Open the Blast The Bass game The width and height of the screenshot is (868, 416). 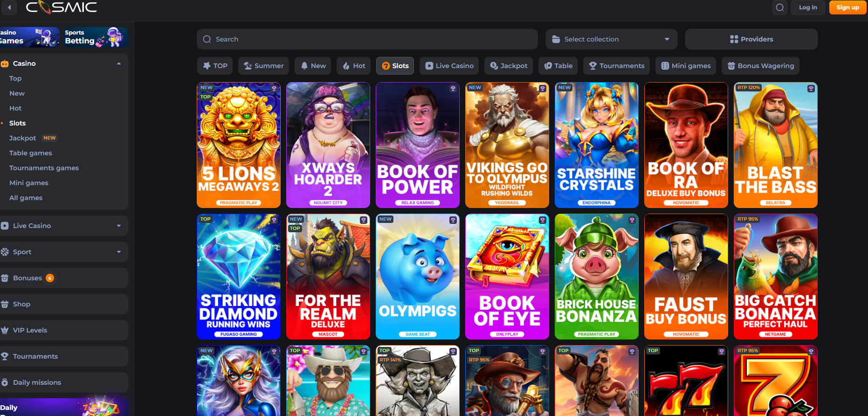776,145
